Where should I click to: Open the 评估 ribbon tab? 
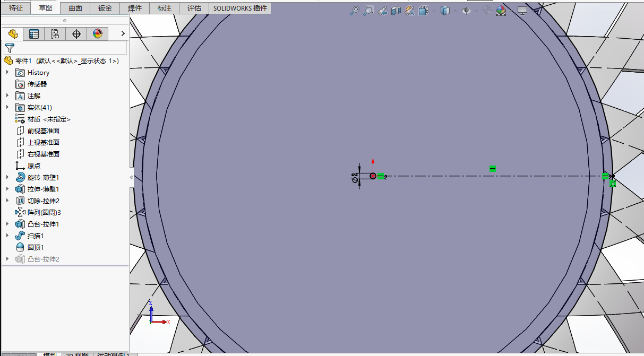point(194,8)
